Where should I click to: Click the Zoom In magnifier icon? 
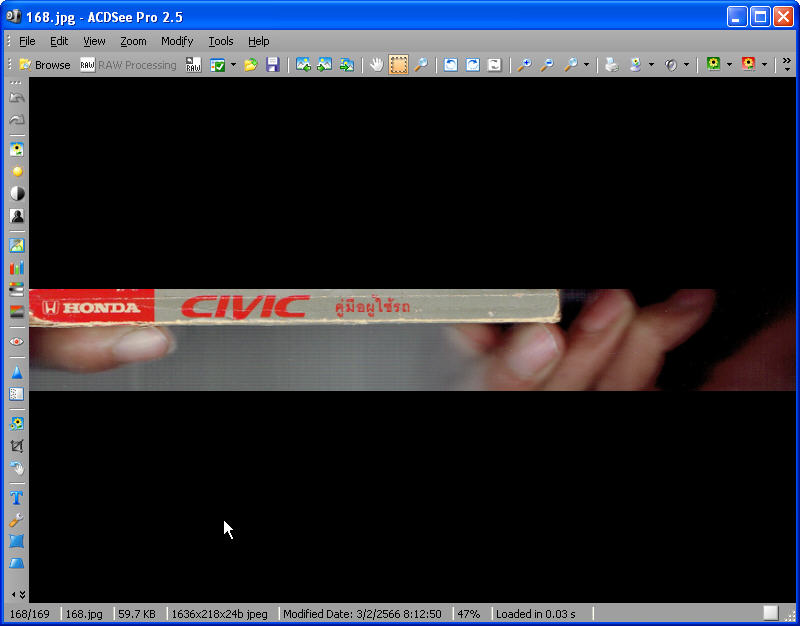[x=524, y=65]
